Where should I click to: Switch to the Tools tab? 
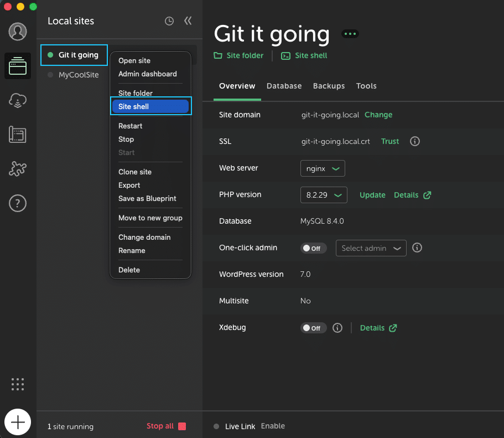366,86
